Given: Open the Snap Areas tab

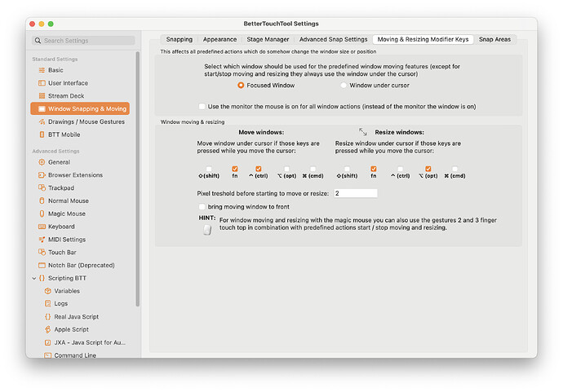Looking at the screenshot, I should point(494,39).
